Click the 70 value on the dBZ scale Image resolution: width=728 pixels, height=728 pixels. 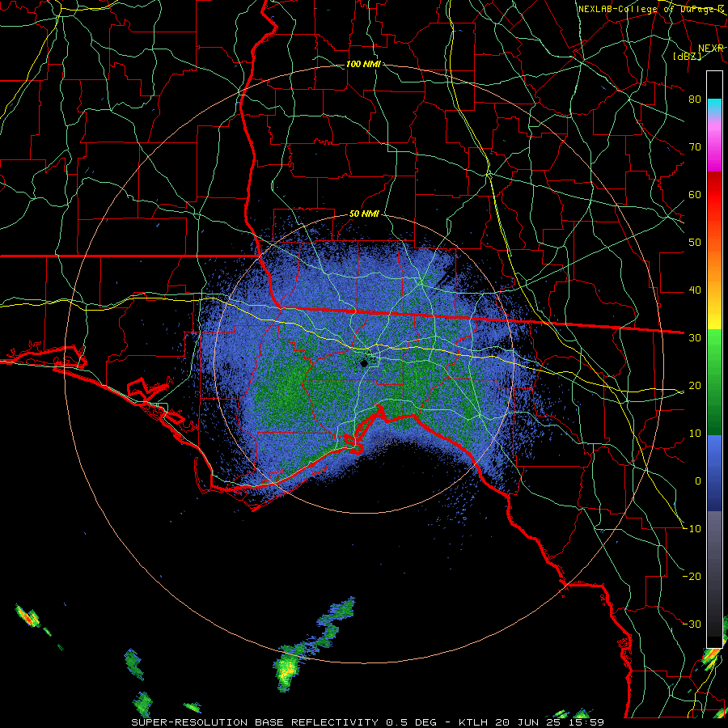coord(695,147)
